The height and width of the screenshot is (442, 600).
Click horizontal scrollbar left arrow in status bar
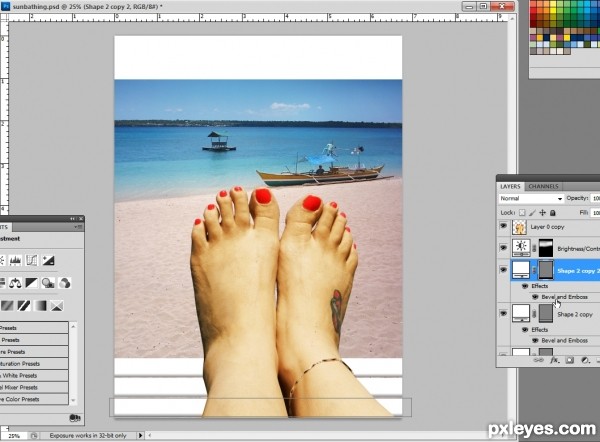pyautogui.click(x=150, y=435)
